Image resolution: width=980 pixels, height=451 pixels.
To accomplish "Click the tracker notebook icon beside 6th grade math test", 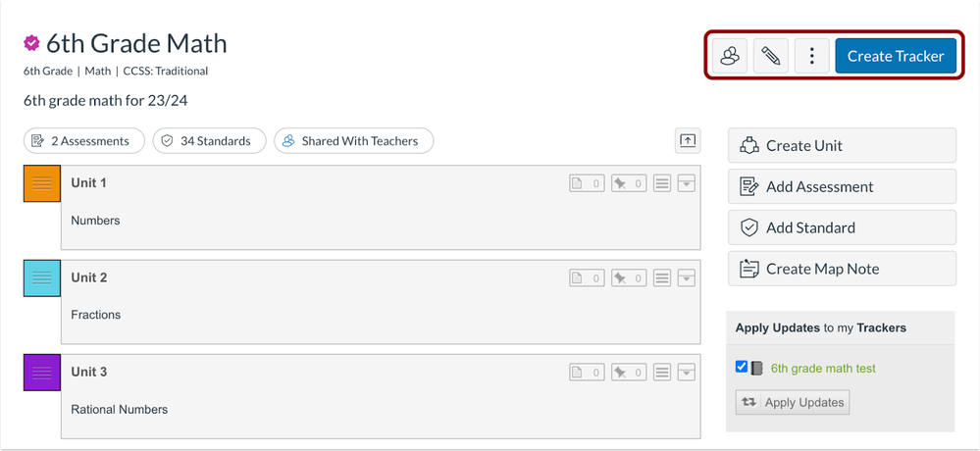I will [757, 368].
